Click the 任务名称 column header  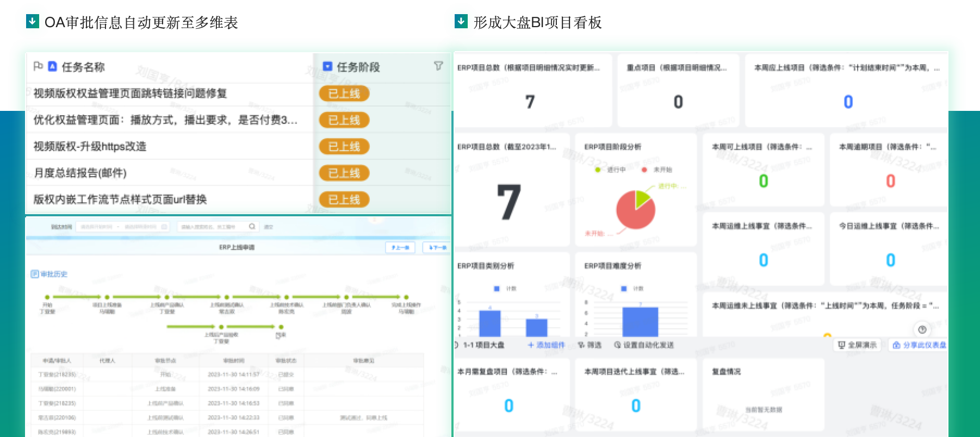click(x=83, y=67)
